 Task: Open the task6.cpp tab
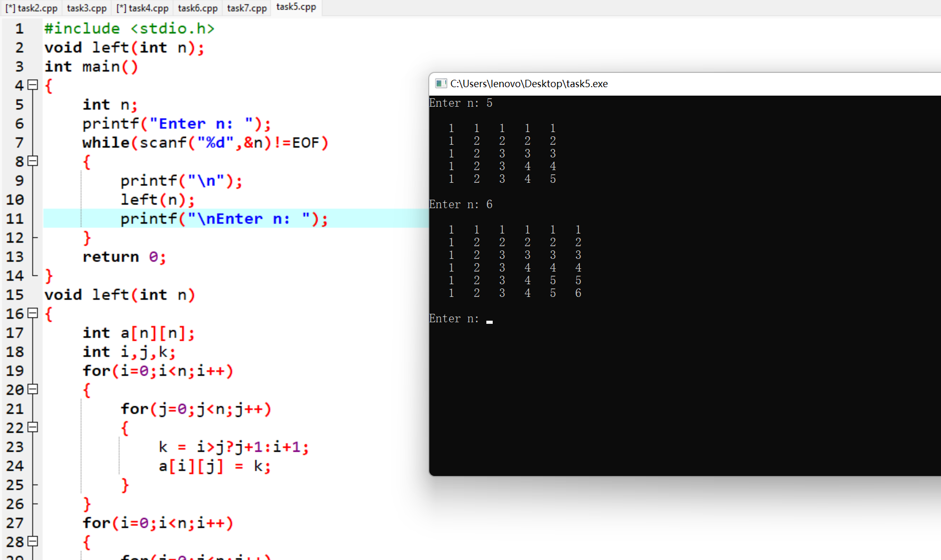click(198, 8)
